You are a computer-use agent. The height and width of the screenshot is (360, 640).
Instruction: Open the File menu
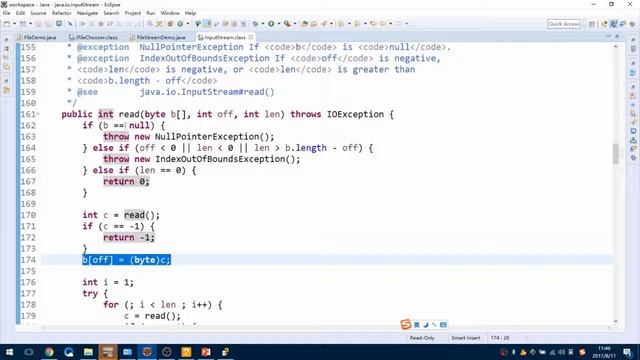7,13
